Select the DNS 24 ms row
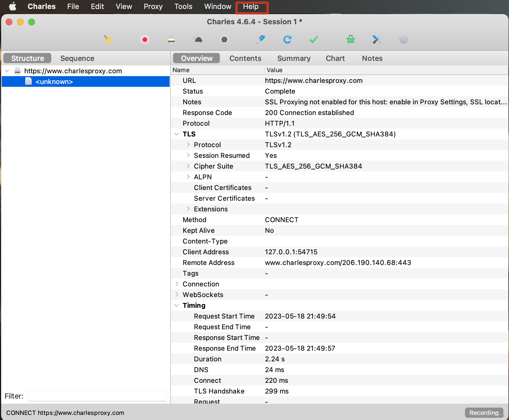 340,370
